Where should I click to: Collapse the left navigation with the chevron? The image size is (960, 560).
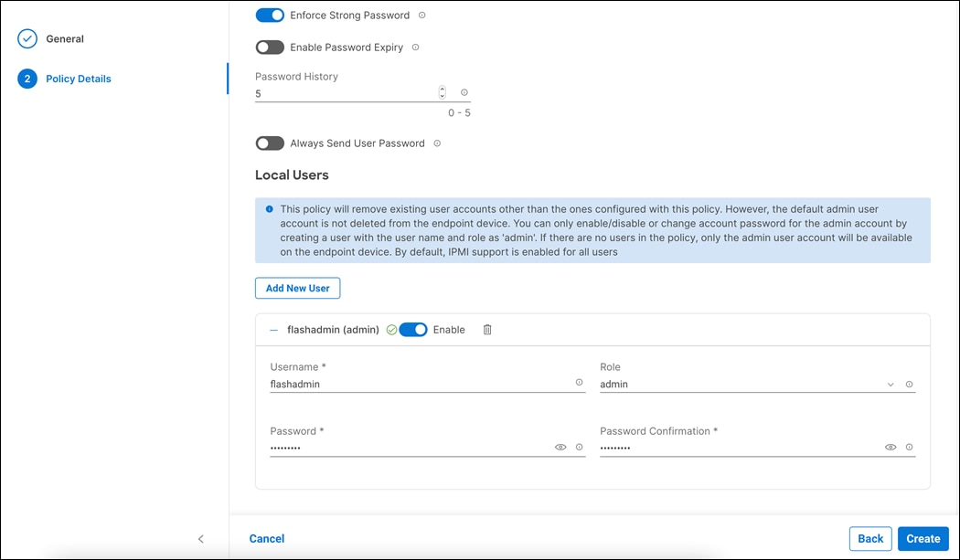(x=201, y=539)
